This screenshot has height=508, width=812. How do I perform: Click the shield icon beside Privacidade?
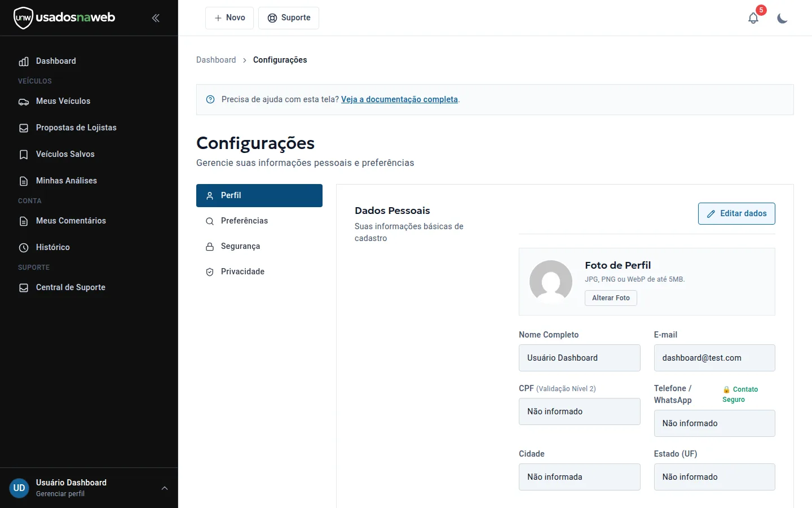(210, 272)
